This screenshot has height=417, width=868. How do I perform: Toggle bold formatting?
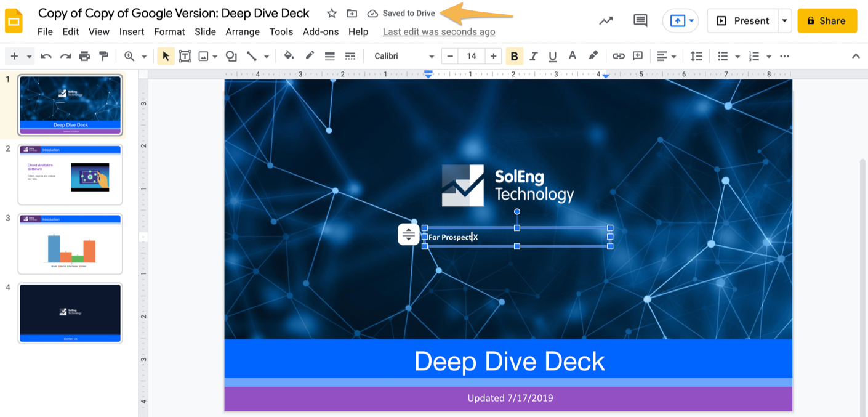pyautogui.click(x=514, y=57)
